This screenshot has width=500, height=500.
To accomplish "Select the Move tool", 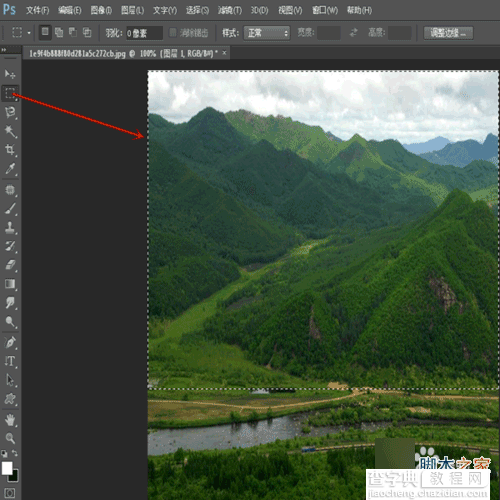I will [10, 74].
